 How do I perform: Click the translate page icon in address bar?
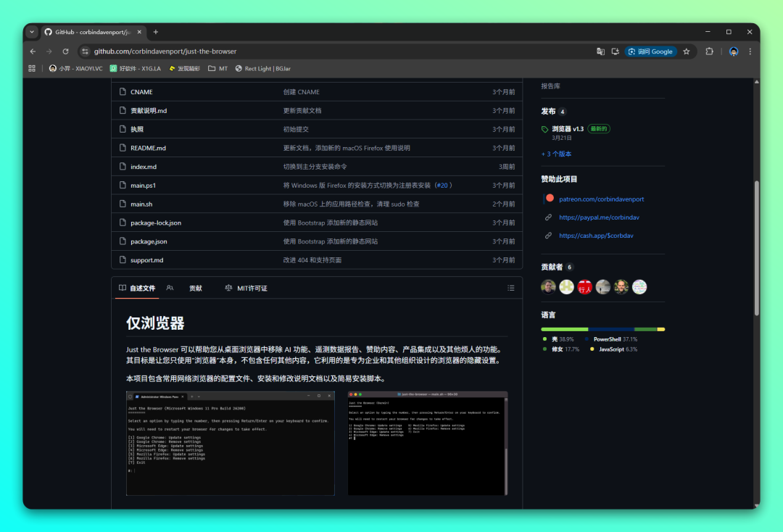600,51
